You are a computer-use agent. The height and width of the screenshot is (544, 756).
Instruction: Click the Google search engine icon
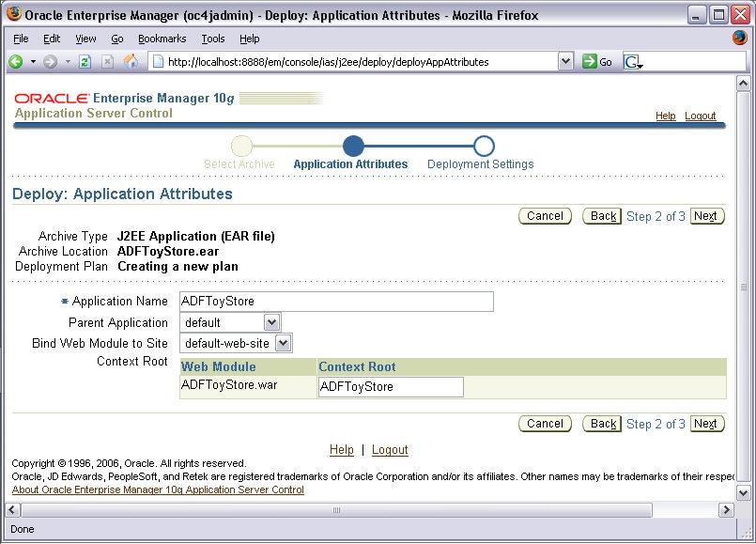(x=633, y=62)
